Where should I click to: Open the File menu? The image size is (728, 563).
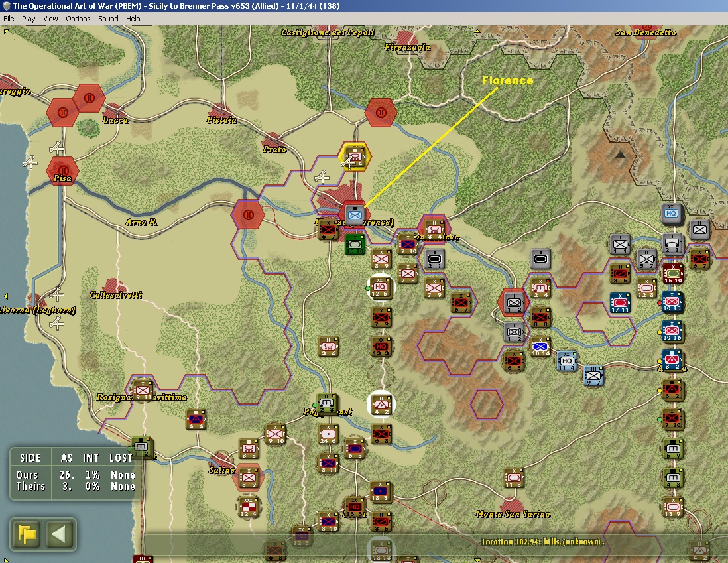point(9,19)
